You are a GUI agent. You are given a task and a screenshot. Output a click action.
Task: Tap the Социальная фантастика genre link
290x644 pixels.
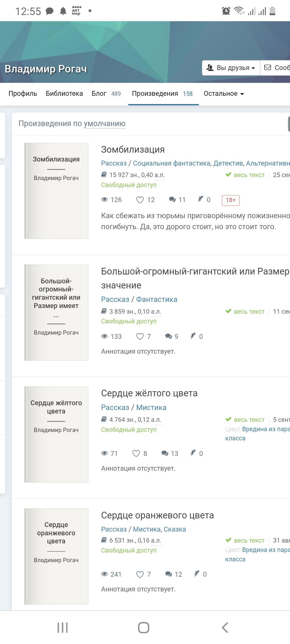click(172, 163)
